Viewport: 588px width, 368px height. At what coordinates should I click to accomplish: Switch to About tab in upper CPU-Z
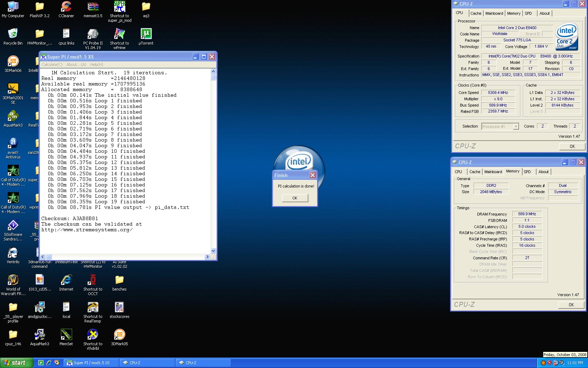[544, 13]
